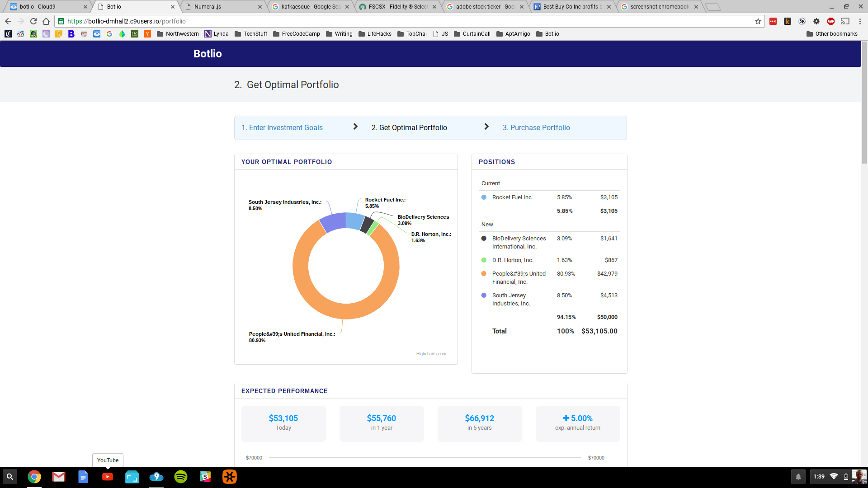Open Chrome three-dot menu
Viewport: 868px width, 488px height.
coord(860,21)
